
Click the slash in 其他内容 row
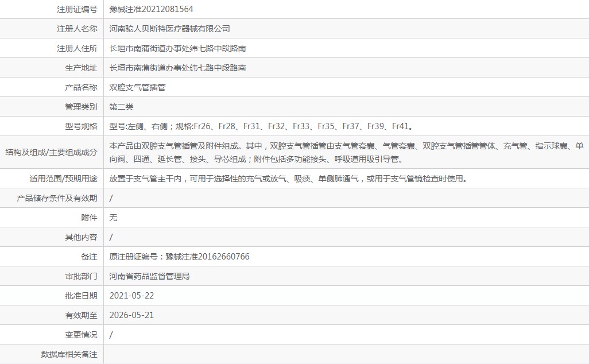click(111, 237)
